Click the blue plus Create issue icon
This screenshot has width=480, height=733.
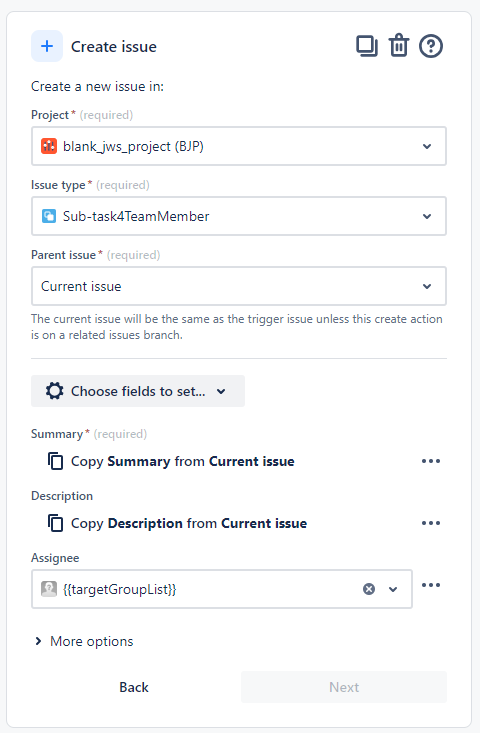(47, 46)
